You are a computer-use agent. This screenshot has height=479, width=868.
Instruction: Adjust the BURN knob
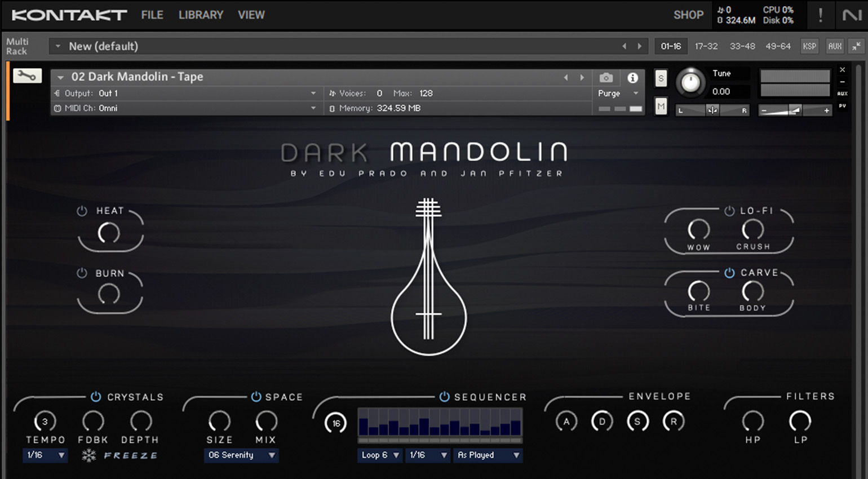click(x=109, y=294)
